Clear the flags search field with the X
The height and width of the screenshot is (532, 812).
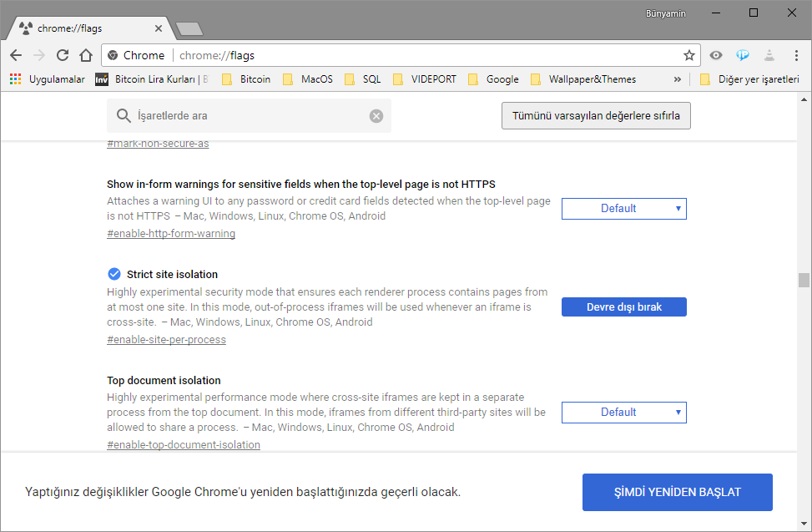(376, 116)
